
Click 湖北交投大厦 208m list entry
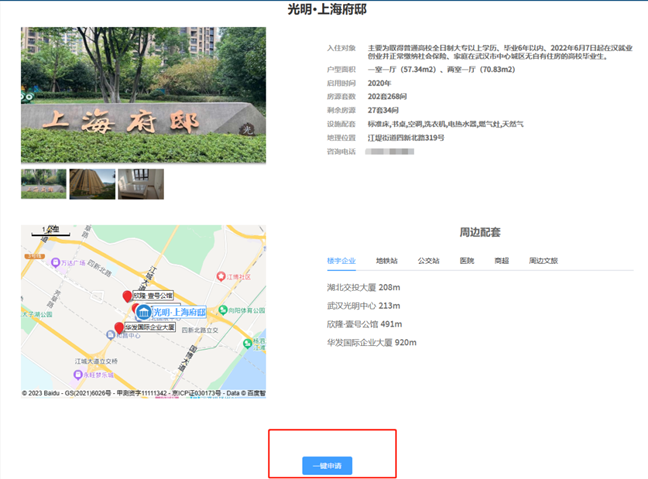(x=364, y=287)
